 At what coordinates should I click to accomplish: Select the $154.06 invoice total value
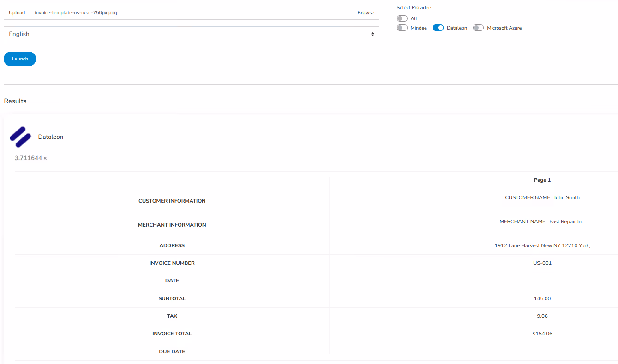(542, 334)
